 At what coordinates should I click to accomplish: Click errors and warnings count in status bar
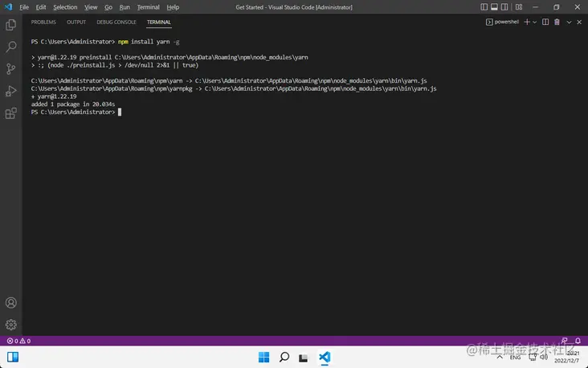[18, 341]
